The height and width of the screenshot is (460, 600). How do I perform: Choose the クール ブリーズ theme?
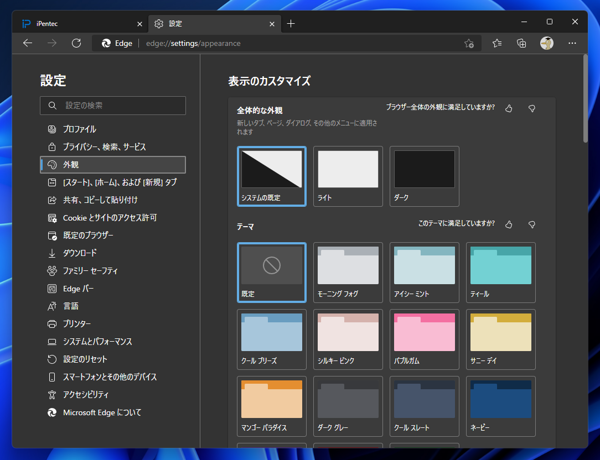pos(272,339)
